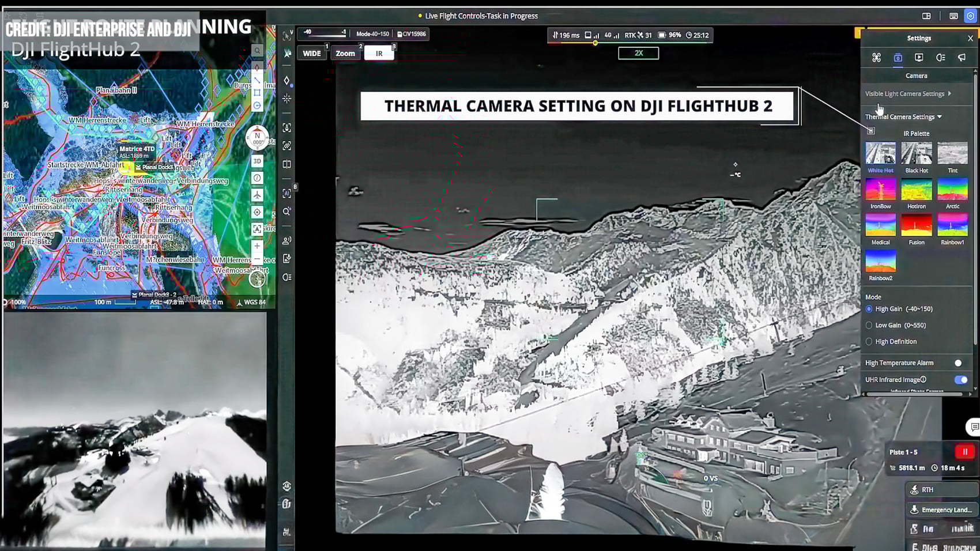This screenshot has height=551, width=980.
Task: Open the live view settings icon
Action: [919, 57]
